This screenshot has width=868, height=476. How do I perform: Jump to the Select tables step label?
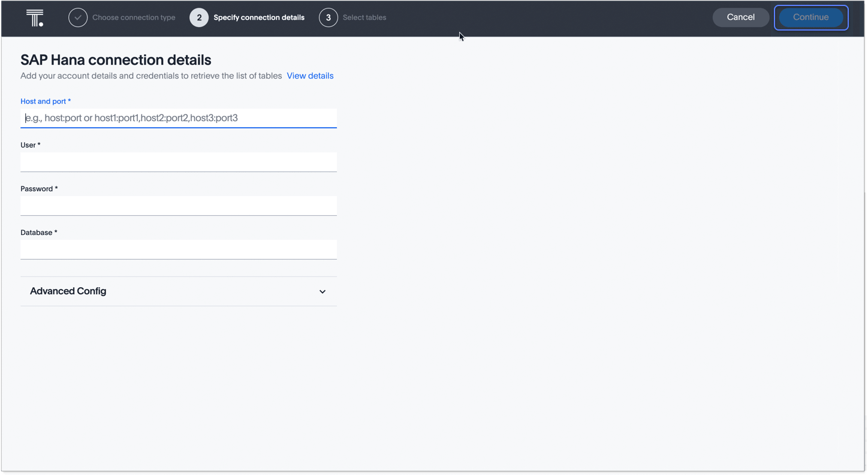click(364, 18)
